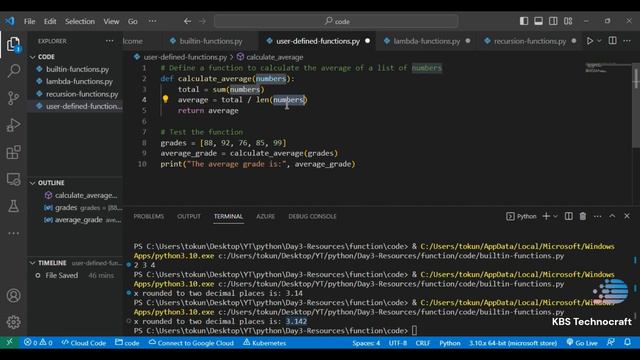
Task: Open the Selection menu
Action: [x=80, y=21]
